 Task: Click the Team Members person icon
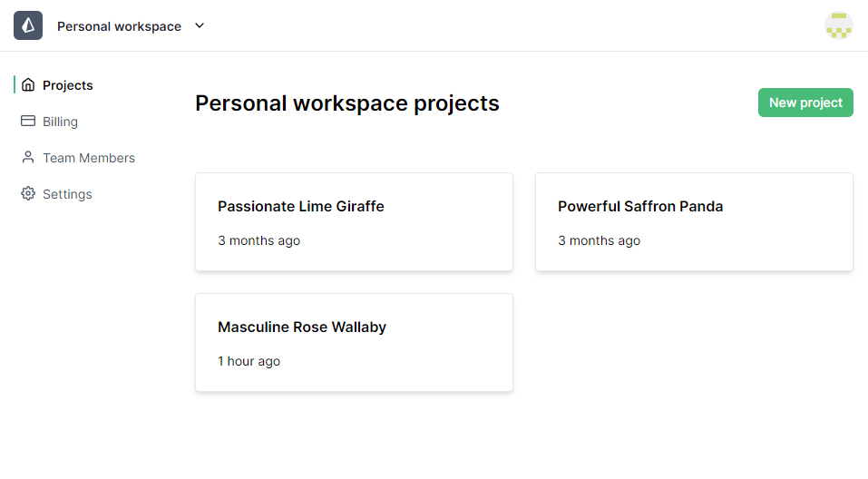tap(28, 158)
